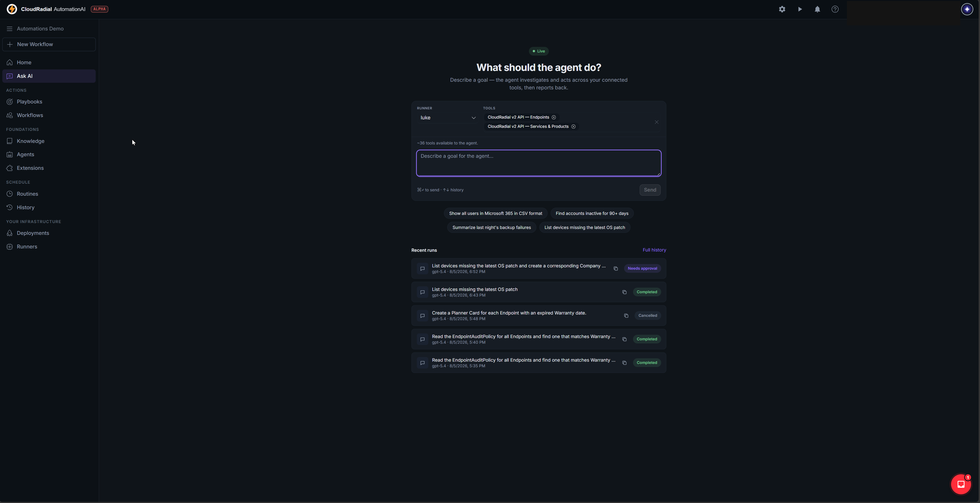Collapse the sidebar with the hamburger icon
980x503 pixels.
coord(9,29)
